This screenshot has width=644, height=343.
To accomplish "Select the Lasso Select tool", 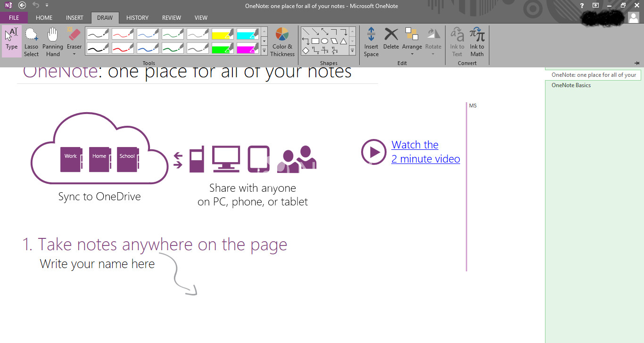I will pyautogui.click(x=31, y=41).
